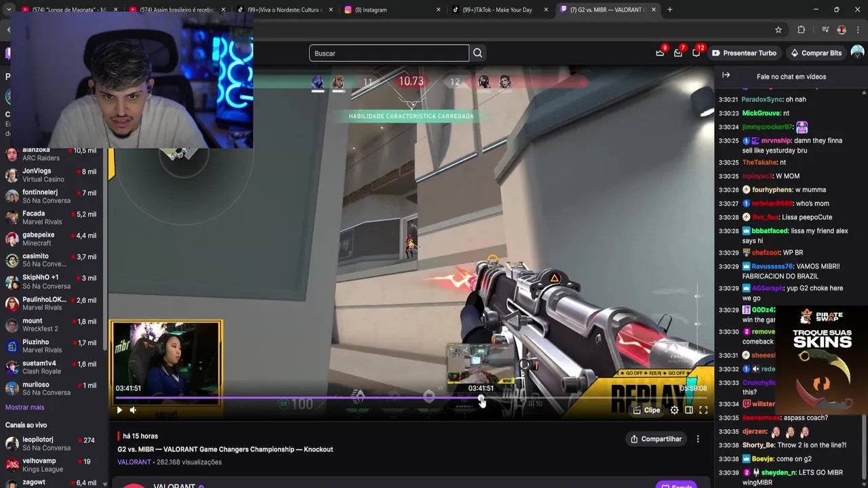Close the G2 vs. MIBR tab

[x=654, y=9]
